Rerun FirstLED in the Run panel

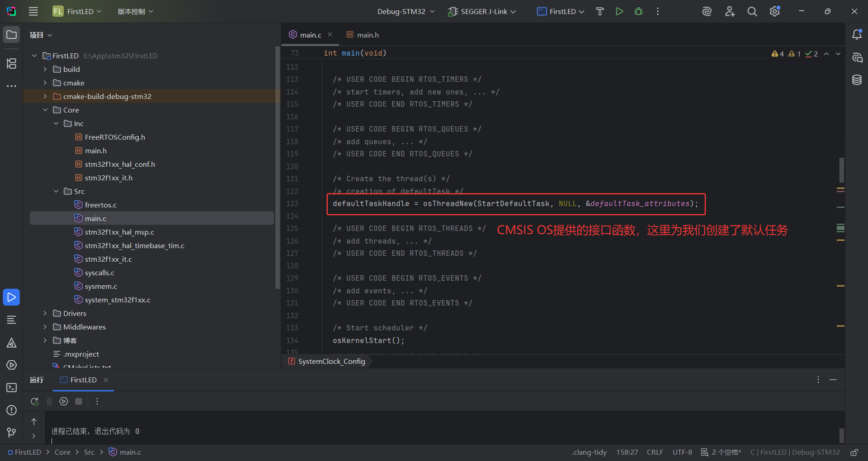click(35, 401)
